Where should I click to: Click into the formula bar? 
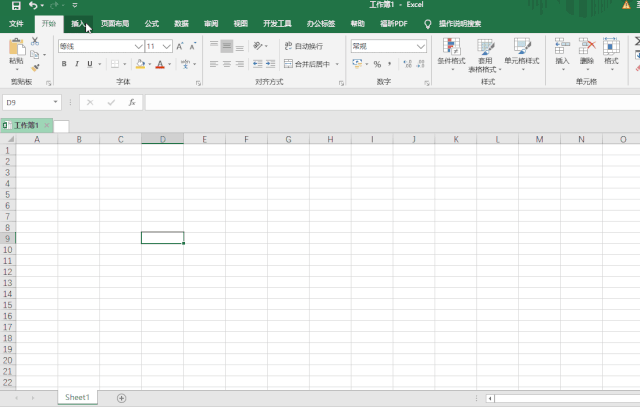[x=392, y=102]
